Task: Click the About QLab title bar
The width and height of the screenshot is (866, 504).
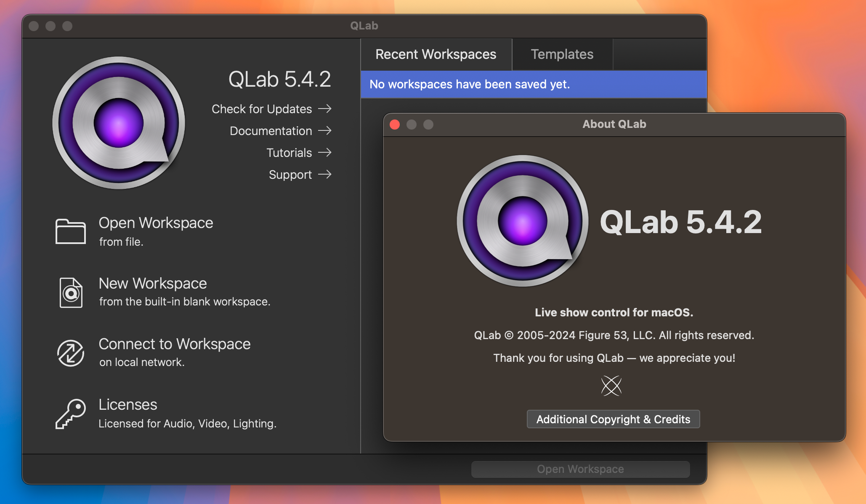Action: [x=614, y=125]
